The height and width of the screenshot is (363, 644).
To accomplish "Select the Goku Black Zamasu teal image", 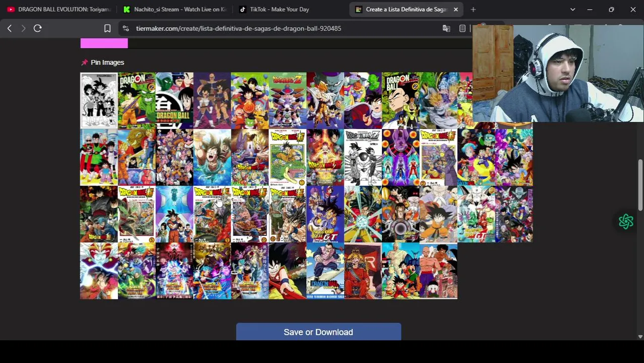I will [514, 157].
